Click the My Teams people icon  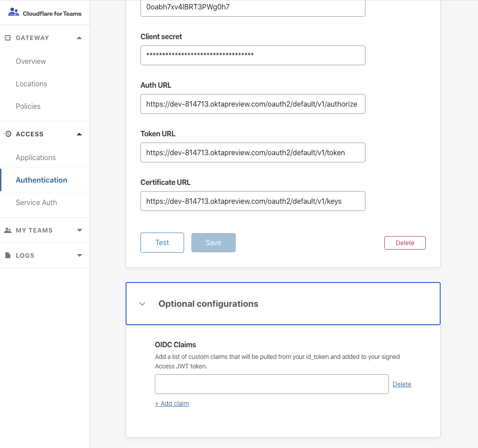point(8,230)
